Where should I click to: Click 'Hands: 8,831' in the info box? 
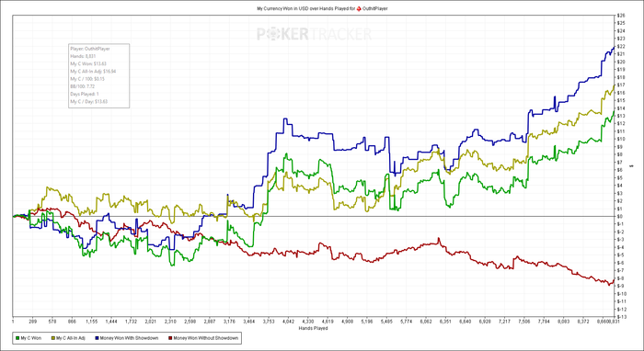point(83,56)
